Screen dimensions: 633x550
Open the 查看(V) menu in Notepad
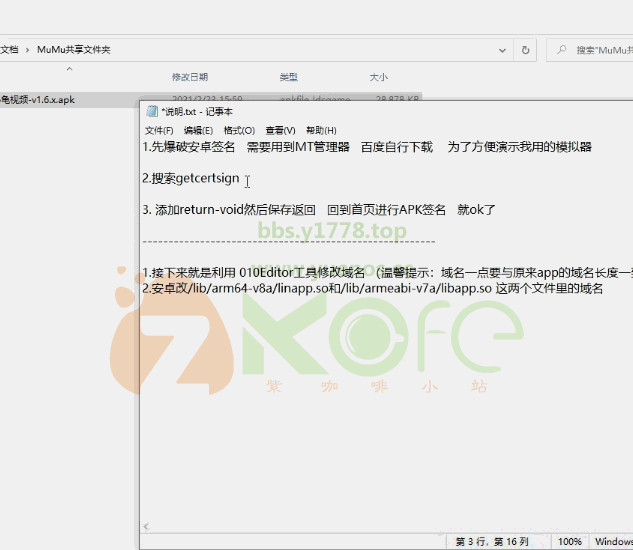coord(280,130)
